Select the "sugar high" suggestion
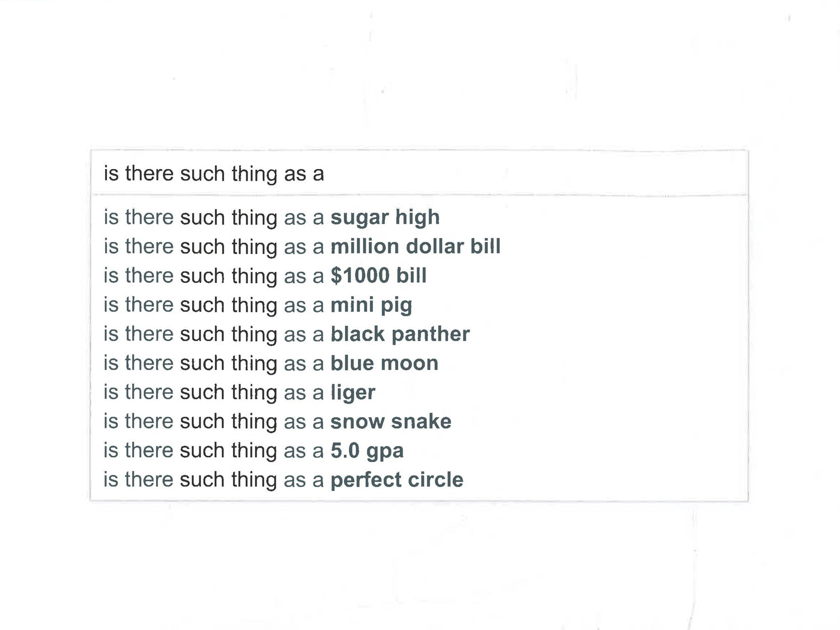The width and height of the screenshot is (840, 630). coord(272,217)
